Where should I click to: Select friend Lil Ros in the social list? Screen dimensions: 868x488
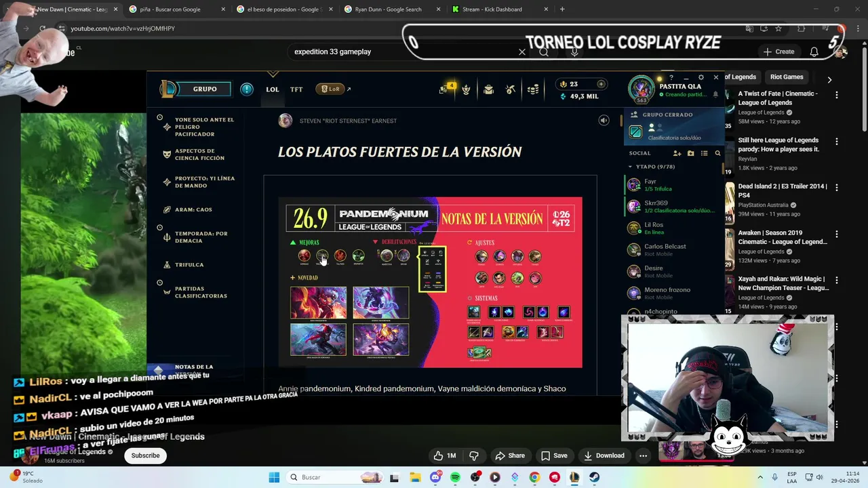(673, 228)
